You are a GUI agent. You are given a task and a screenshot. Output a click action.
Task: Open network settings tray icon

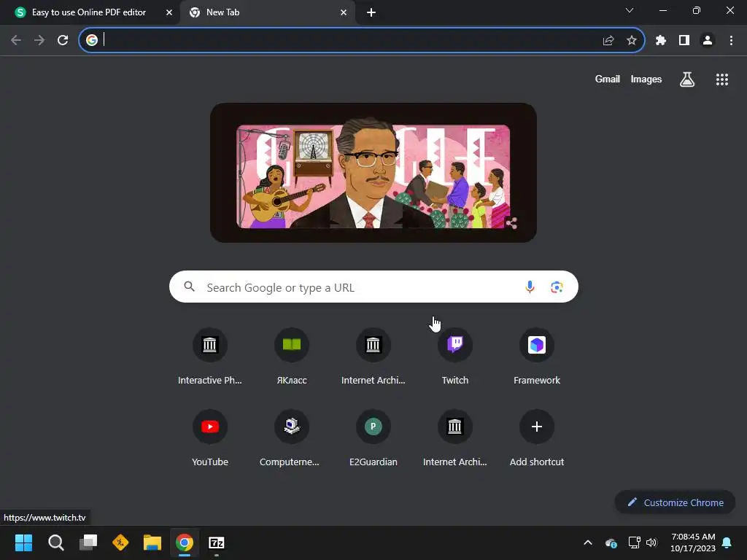tap(634, 542)
